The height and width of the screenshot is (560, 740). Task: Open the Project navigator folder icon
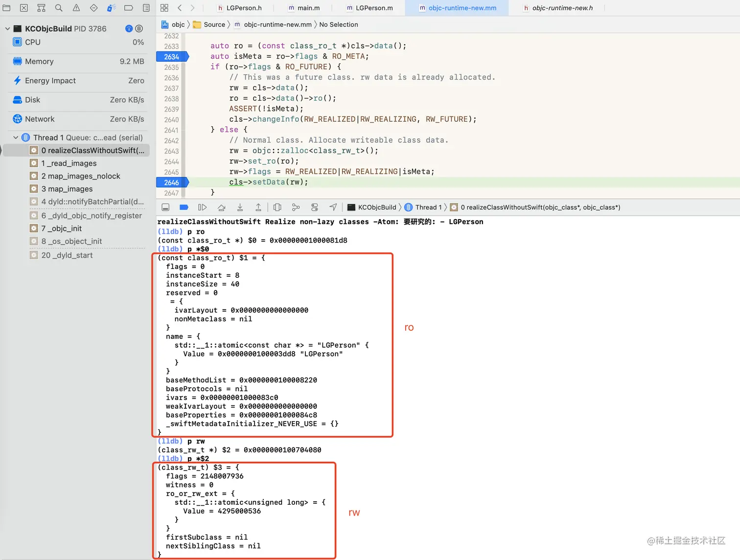click(6, 8)
